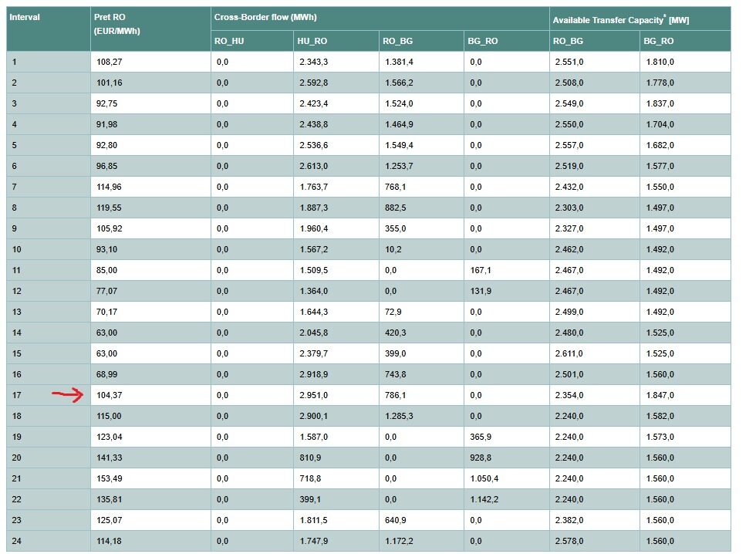Select the capacity cell 2.611,0
The image size is (756, 554).
(569, 353)
